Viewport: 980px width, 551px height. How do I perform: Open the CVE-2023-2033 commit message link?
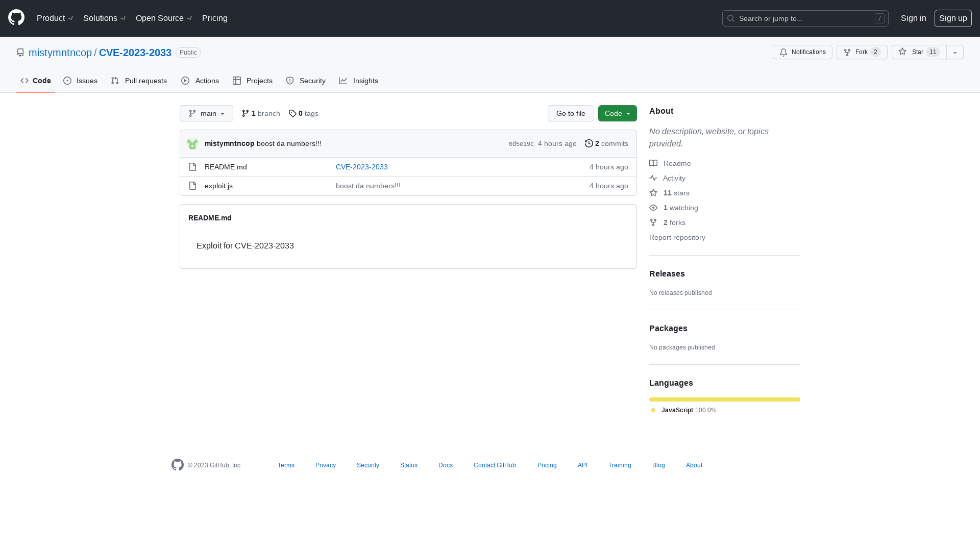(x=362, y=167)
